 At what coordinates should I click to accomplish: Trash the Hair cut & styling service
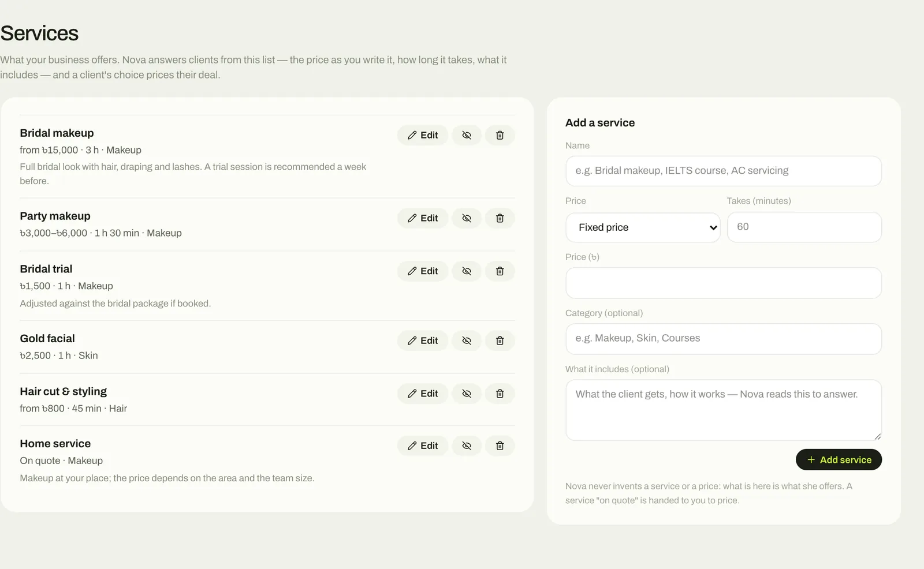pyautogui.click(x=500, y=394)
